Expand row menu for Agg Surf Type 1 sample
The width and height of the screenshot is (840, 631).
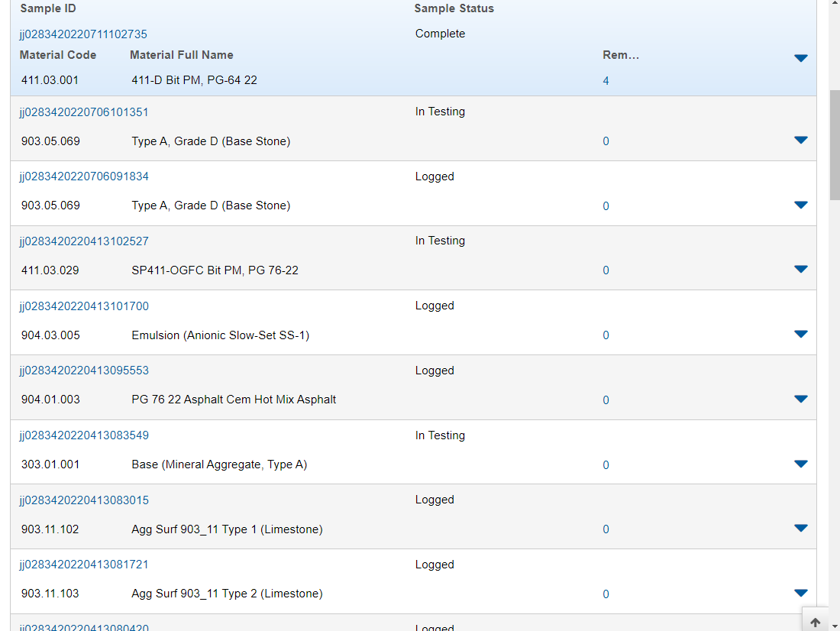point(801,528)
